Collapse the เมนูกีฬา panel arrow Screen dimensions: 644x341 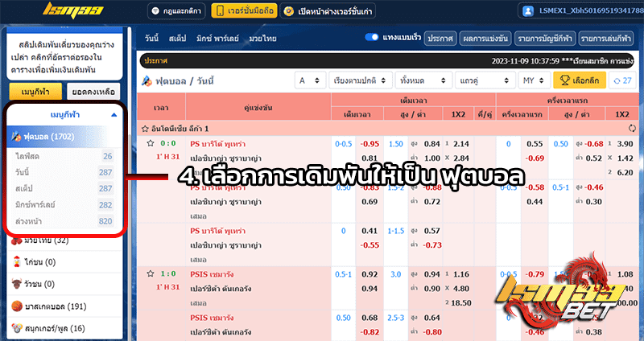(x=114, y=115)
